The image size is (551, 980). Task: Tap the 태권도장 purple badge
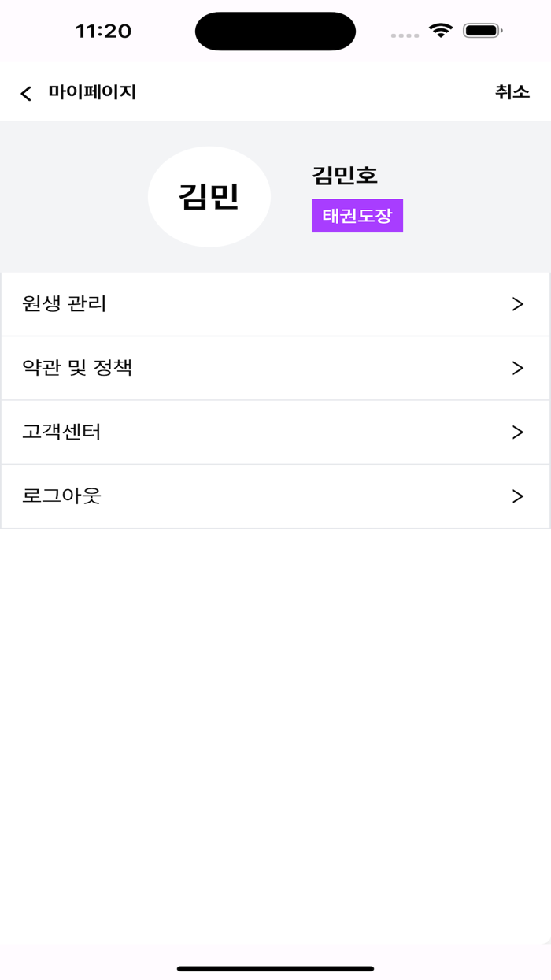357,215
